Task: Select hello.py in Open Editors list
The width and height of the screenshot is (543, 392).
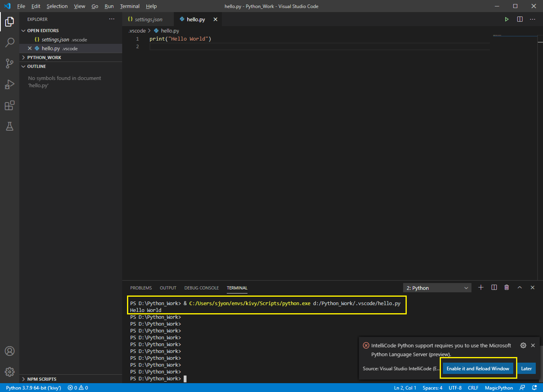Action: (x=71, y=48)
